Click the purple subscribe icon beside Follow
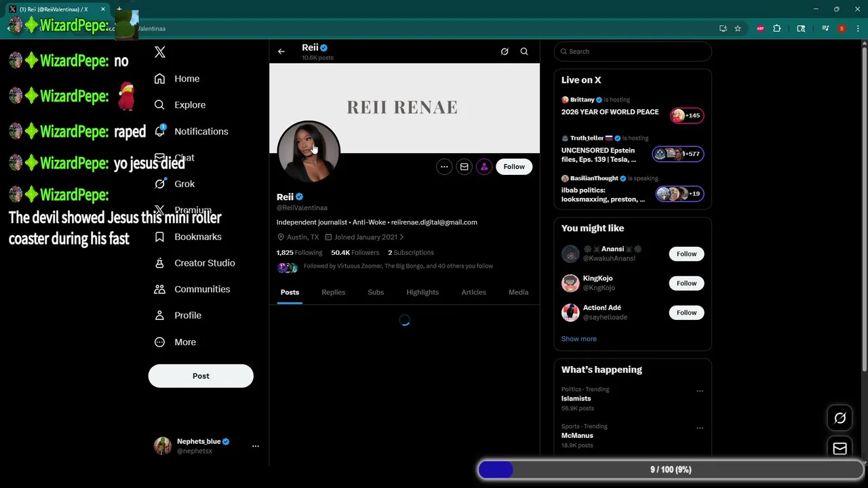 pyautogui.click(x=484, y=167)
